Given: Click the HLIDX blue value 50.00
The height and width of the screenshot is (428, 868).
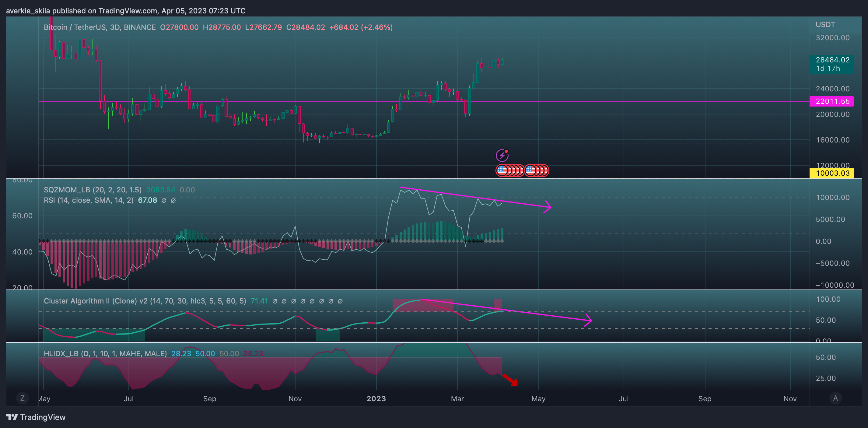Looking at the screenshot, I should click(x=205, y=353).
